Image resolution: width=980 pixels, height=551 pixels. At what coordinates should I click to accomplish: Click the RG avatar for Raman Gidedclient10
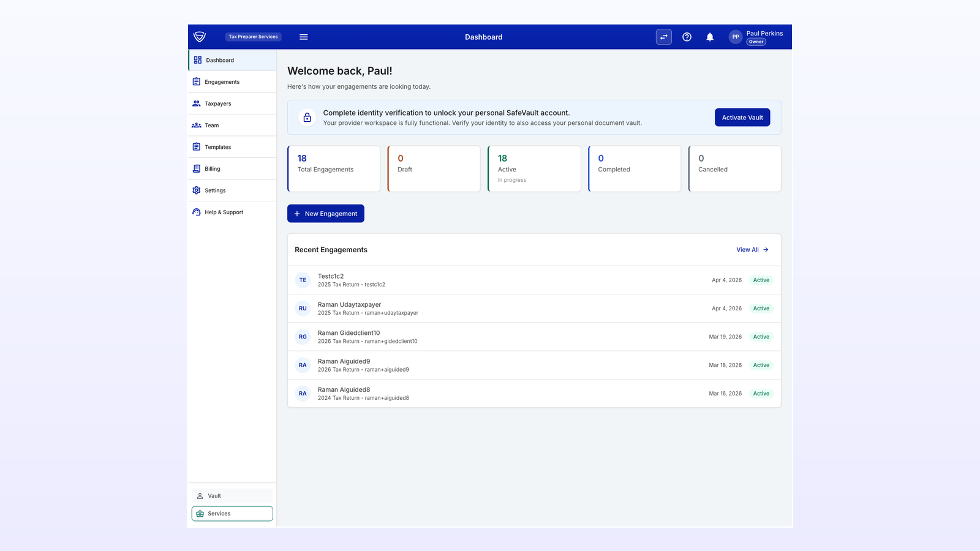(x=303, y=337)
